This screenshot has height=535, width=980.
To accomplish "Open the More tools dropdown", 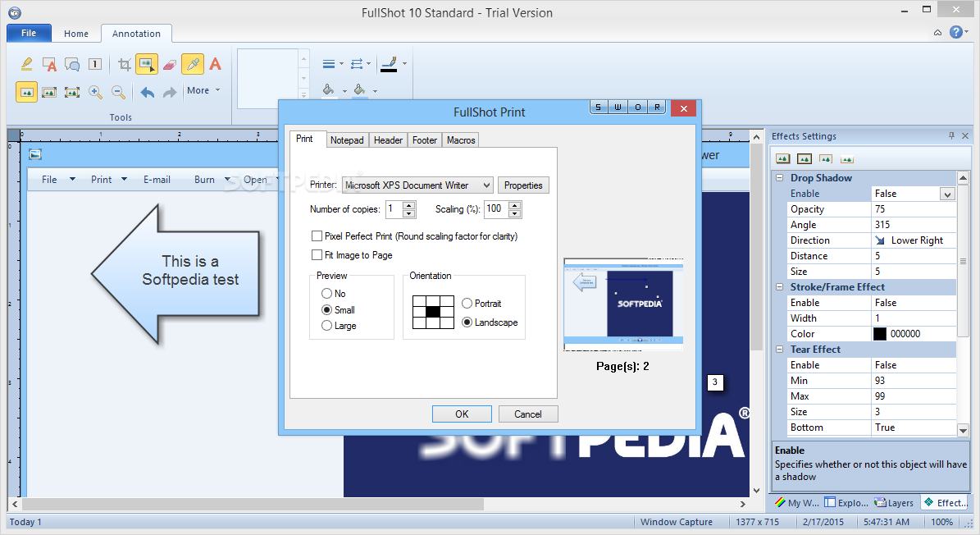I will click(203, 90).
